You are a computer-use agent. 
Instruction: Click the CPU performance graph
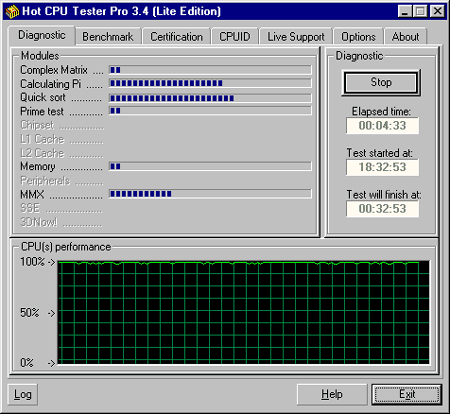point(244,313)
